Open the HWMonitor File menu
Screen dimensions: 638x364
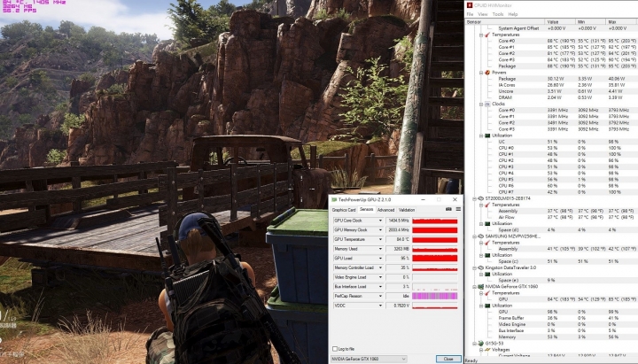click(x=470, y=14)
